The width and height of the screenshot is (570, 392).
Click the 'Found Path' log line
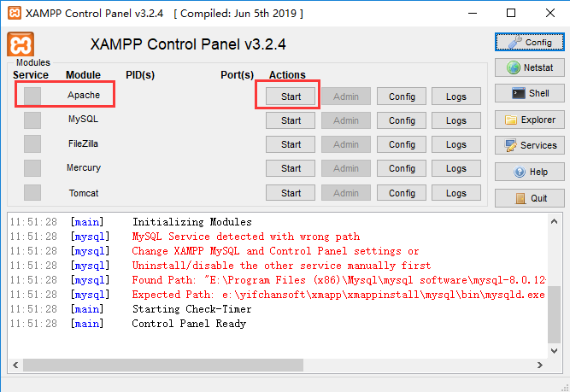[x=338, y=280]
